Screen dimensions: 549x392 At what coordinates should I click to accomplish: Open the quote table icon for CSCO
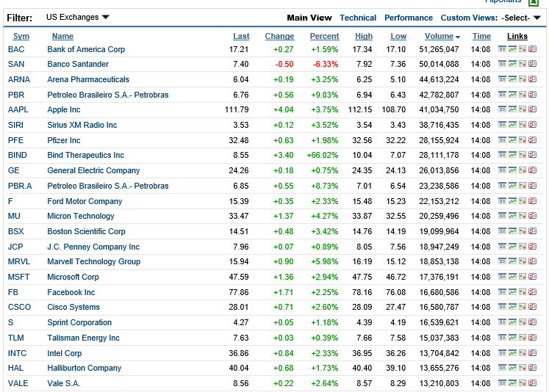click(502, 306)
